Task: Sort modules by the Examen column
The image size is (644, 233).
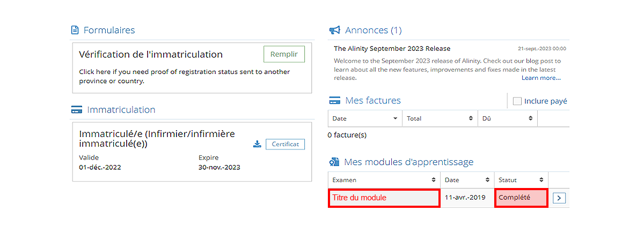Action: pos(433,180)
